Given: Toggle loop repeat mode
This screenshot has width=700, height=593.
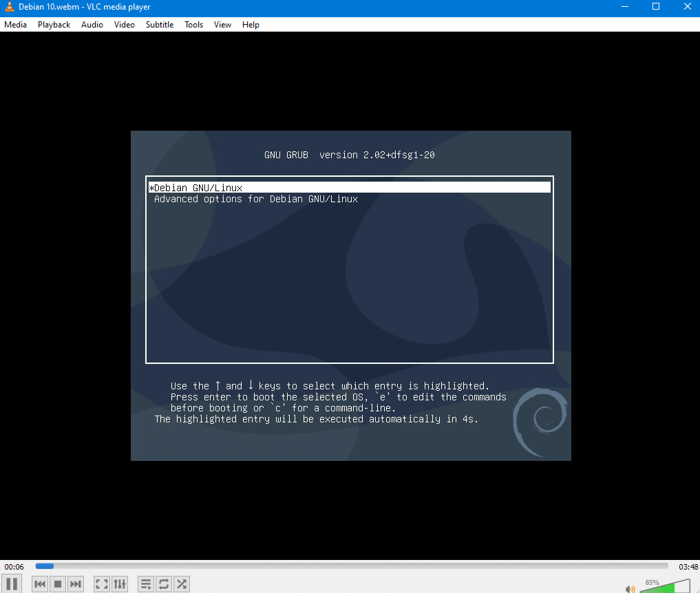Looking at the screenshot, I should [x=164, y=583].
